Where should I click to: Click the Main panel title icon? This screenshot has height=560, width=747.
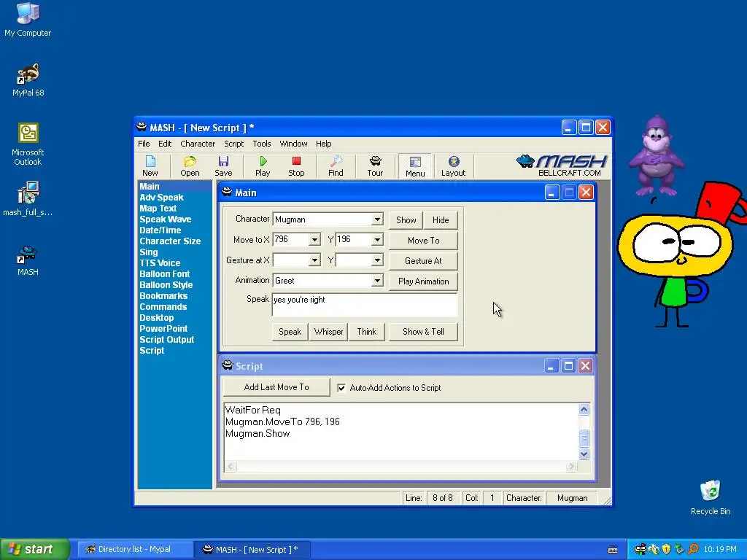(227, 192)
